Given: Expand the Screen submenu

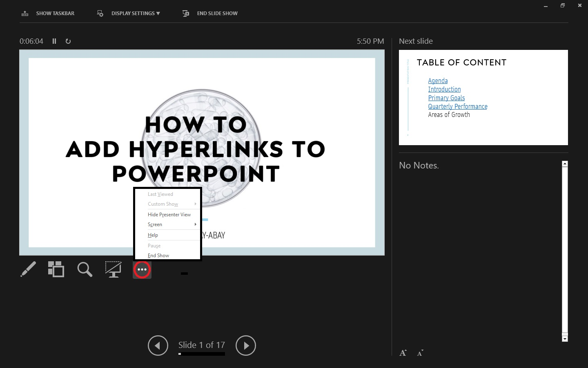Looking at the screenshot, I should pyautogui.click(x=168, y=224).
